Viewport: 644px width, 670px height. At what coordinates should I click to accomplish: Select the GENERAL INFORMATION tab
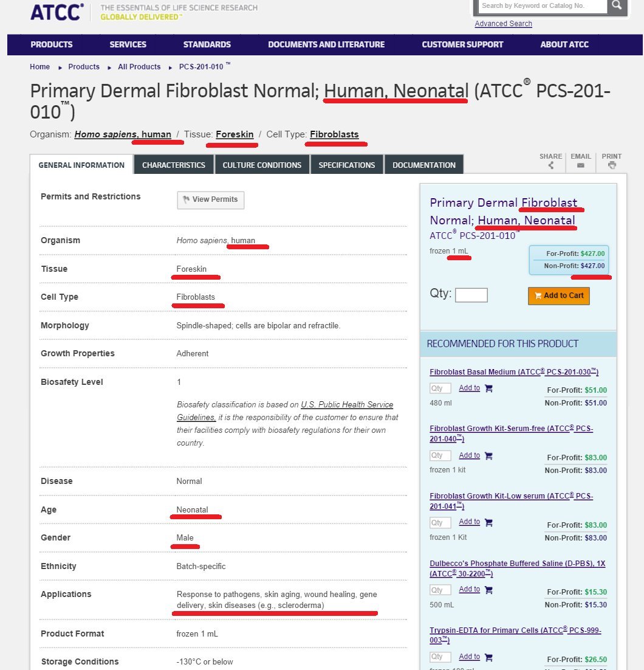coord(81,165)
